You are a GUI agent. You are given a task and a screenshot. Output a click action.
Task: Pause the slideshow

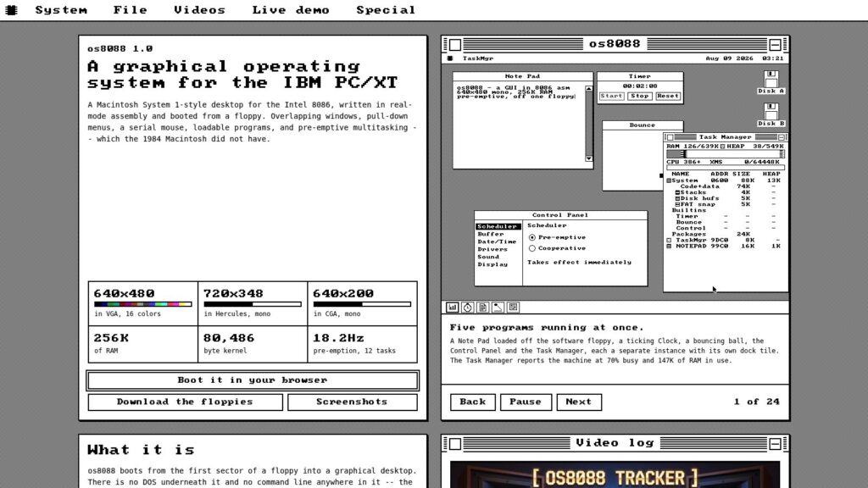point(526,402)
